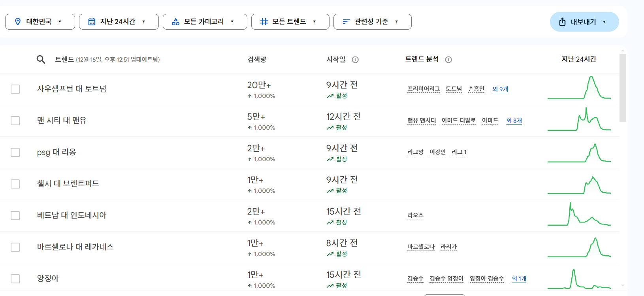
Task: Click the up-arrow 1,000% icon in 사우샘프턴 대 토트넘 row
Action: coord(250,96)
